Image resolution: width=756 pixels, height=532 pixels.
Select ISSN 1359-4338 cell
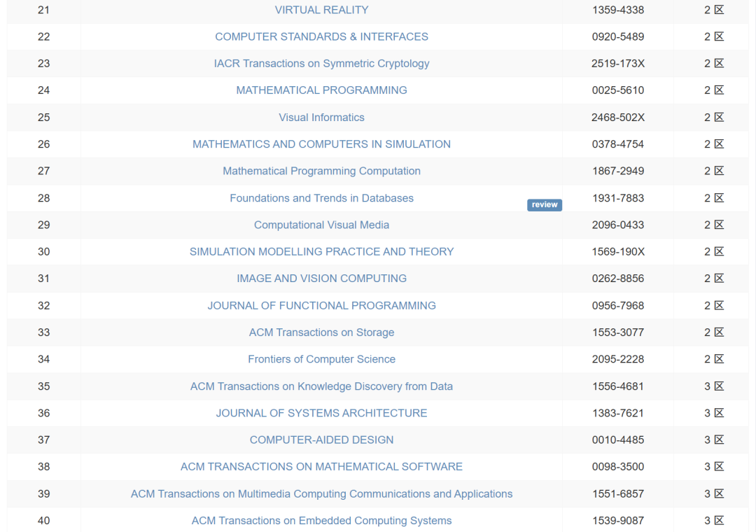[618, 10]
